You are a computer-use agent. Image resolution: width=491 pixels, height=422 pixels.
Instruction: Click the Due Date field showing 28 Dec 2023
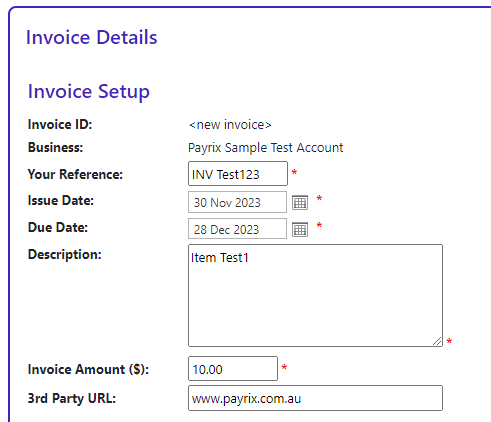point(237,229)
